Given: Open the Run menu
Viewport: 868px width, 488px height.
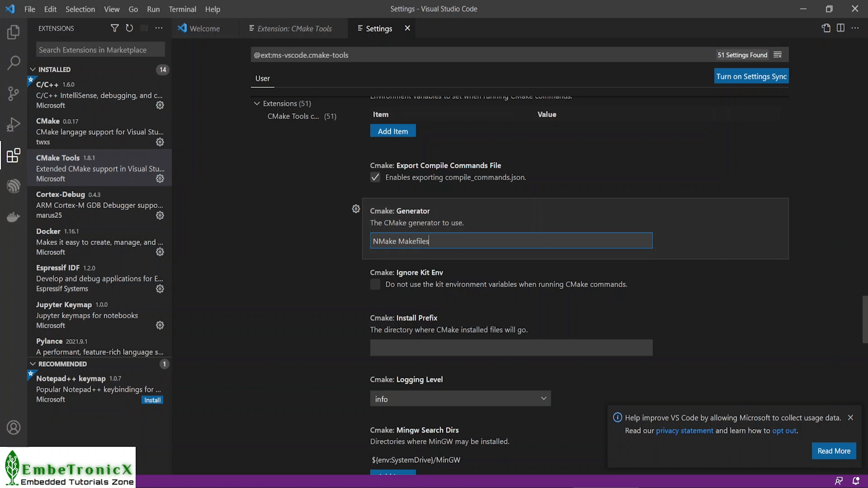Looking at the screenshot, I should coord(153,9).
